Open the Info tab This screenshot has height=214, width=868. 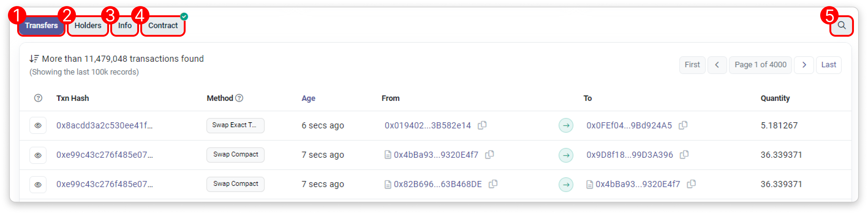(x=125, y=26)
